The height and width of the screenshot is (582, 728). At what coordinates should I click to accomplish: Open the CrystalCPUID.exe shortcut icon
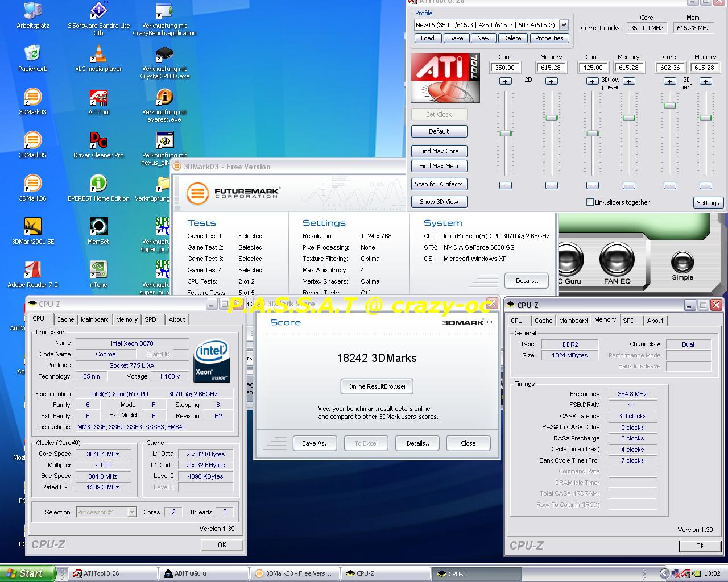coord(164,63)
